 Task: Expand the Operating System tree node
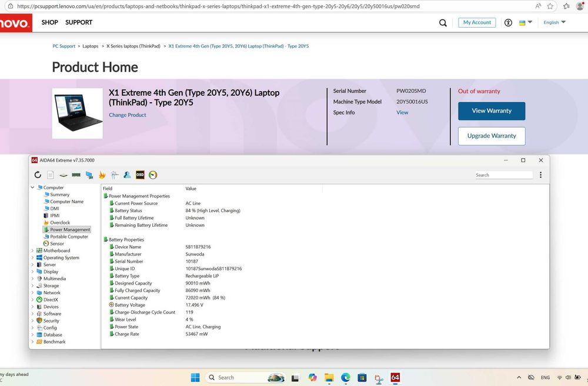pyautogui.click(x=32, y=257)
